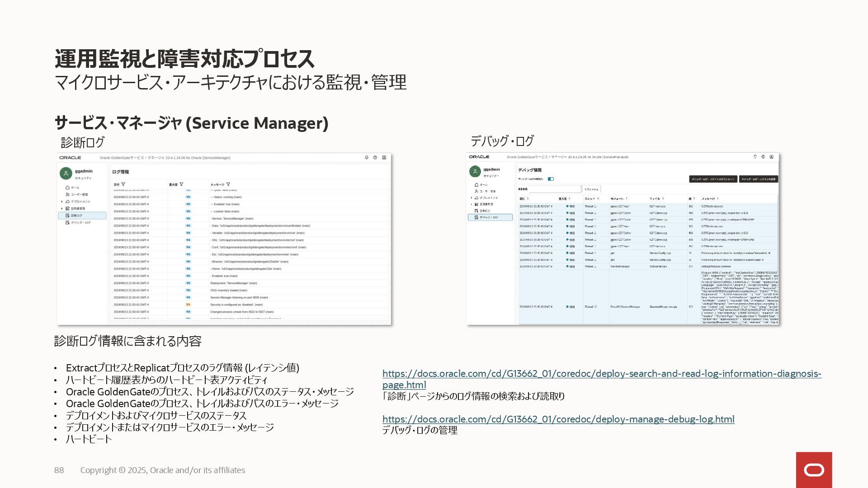Open log information diagnosis page documentation link
This screenshot has width=868, height=488.
[601, 374]
